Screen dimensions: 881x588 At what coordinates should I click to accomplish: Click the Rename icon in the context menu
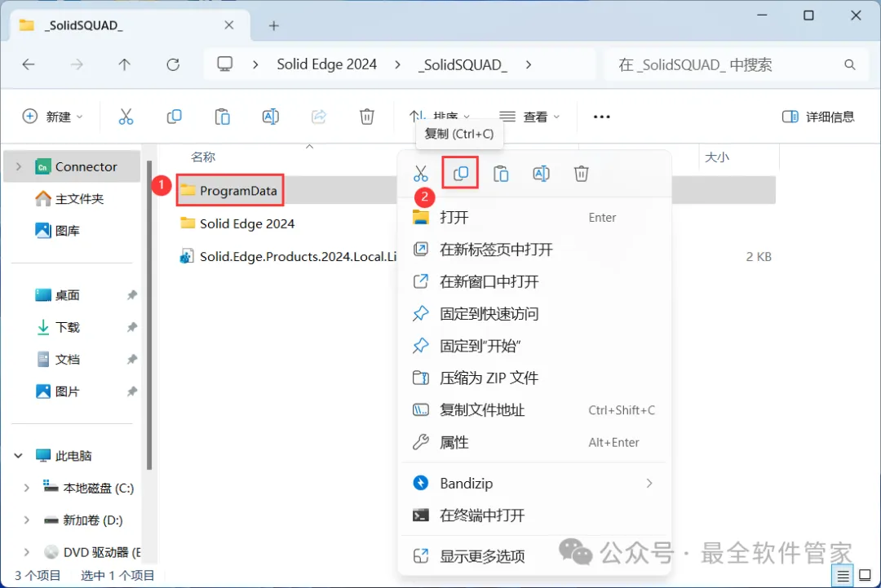coord(541,174)
